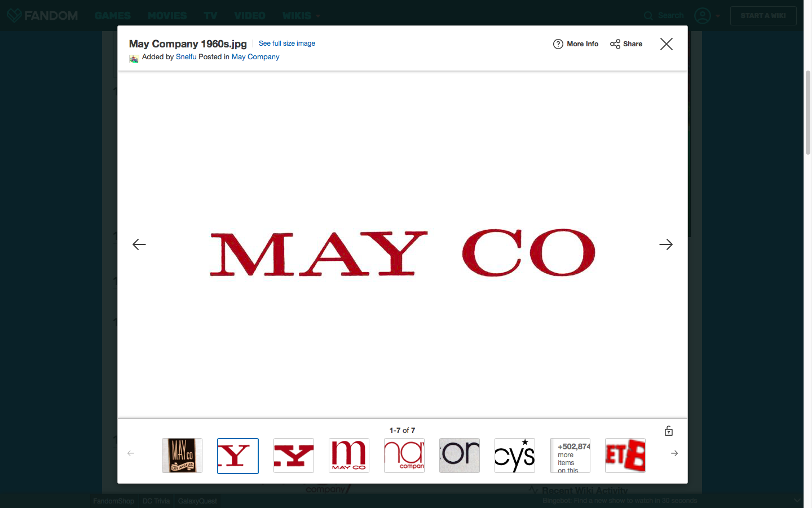Select the Macy's star logo thumbnail

click(x=515, y=456)
